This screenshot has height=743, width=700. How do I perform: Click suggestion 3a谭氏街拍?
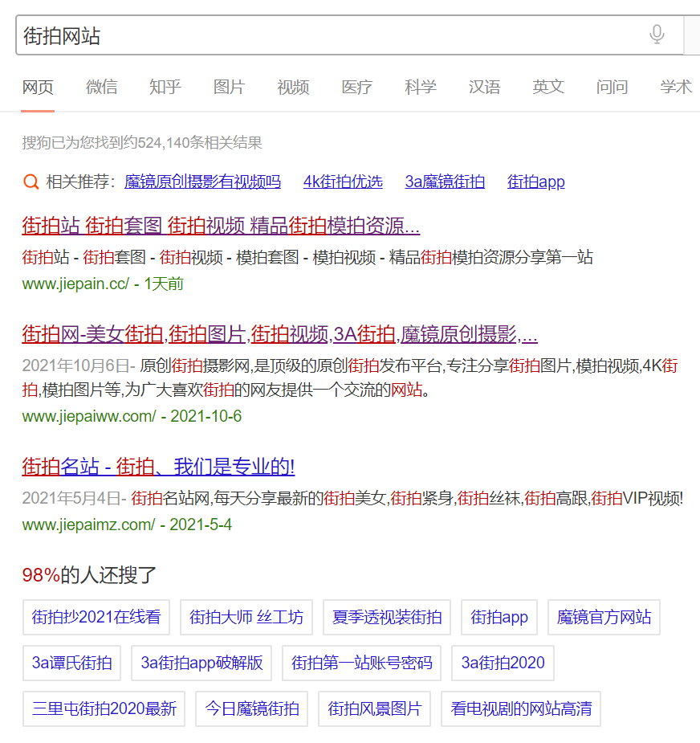72,663
